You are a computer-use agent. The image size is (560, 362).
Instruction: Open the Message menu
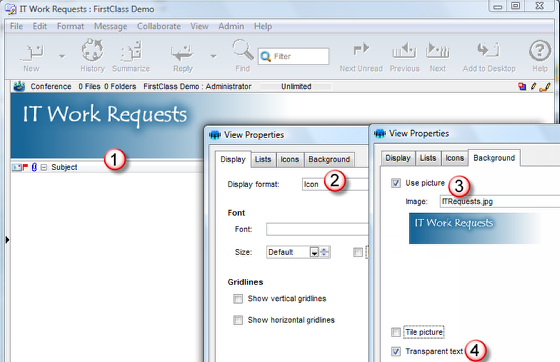click(x=110, y=26)
